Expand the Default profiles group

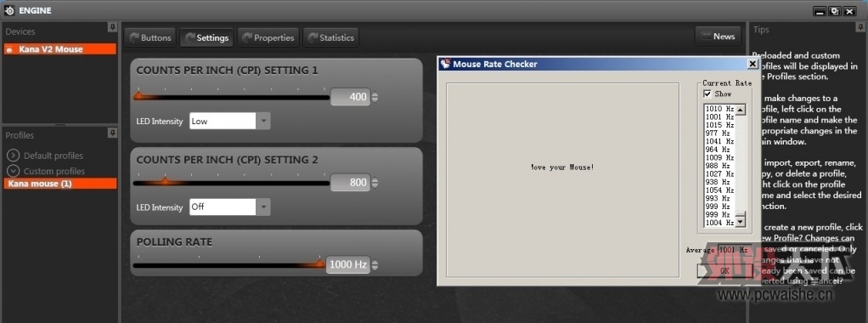click(x=14, y=156)
